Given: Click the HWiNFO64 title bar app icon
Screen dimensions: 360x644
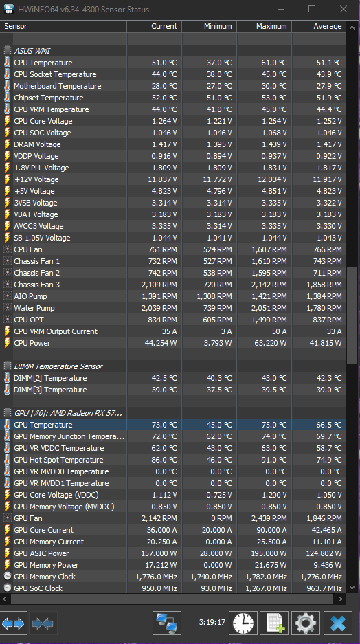Looking at the screenshot, I should (9, 9).
